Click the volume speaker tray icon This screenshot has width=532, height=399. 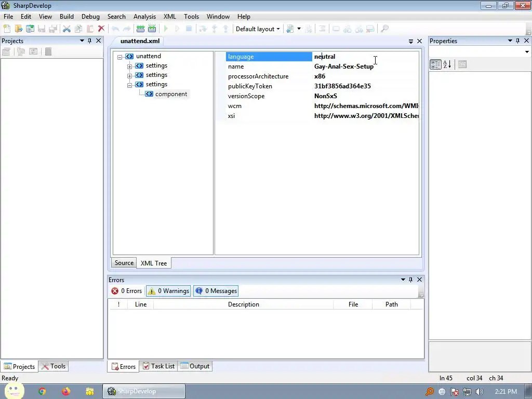pos(480,392)
